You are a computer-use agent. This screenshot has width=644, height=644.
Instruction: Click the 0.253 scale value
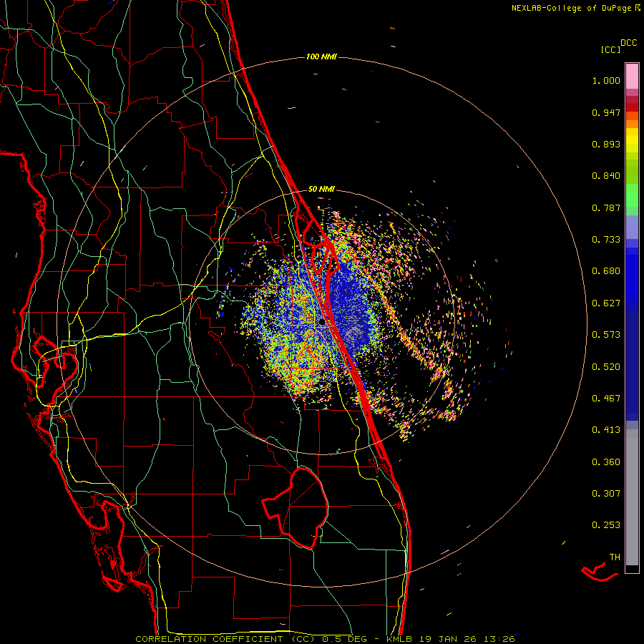[x=606, y=525]
